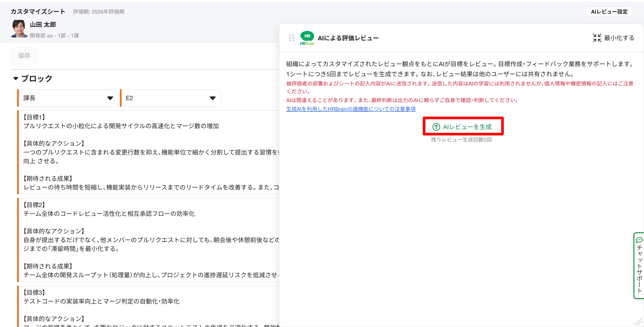This screenshot has height=327, width=644.
Task: Click the HRBrain logo icon
Action: pyautogui.click(x=307, y=38)
